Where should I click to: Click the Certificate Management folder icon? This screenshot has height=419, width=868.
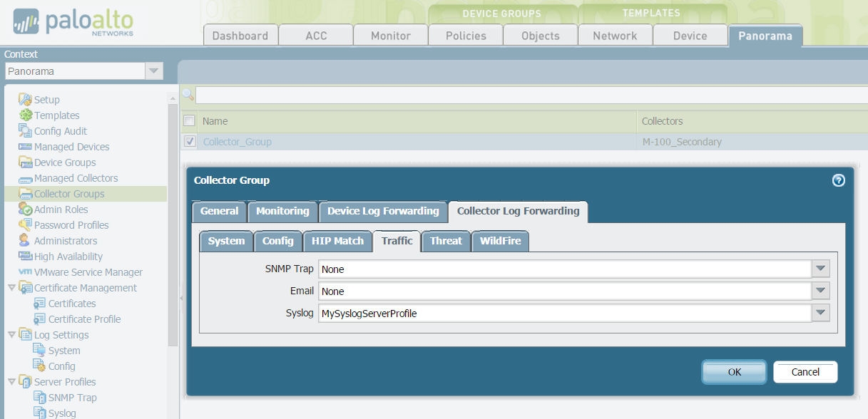pyautogui.click(x=26, y=288)
